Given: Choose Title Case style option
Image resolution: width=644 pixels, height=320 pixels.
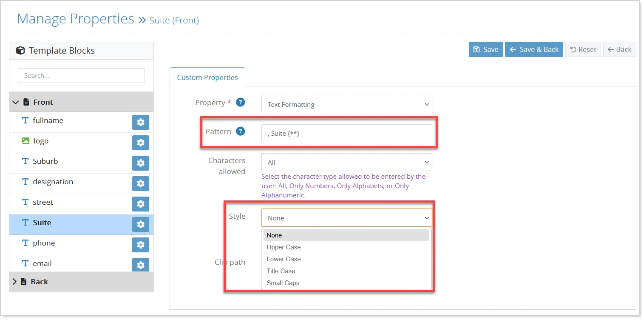Looking at the screenshot, I should pos(346,271).
